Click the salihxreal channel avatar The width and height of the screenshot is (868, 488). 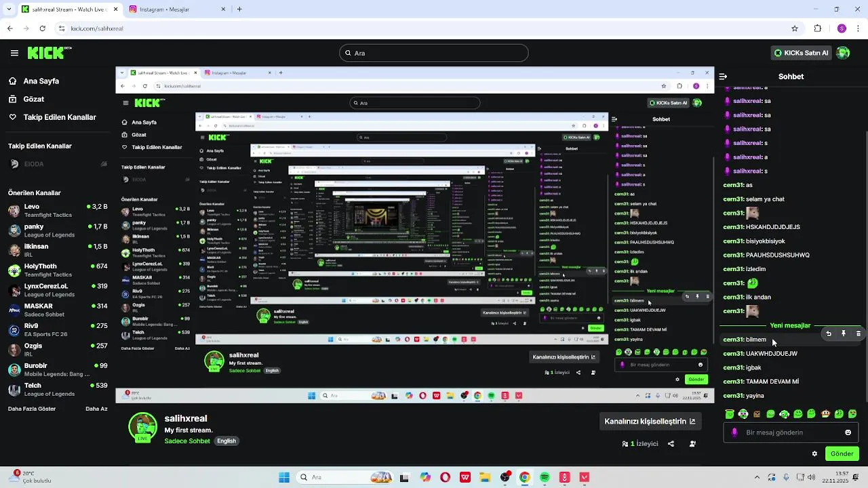pyautogui.click(x=142, y=428)
